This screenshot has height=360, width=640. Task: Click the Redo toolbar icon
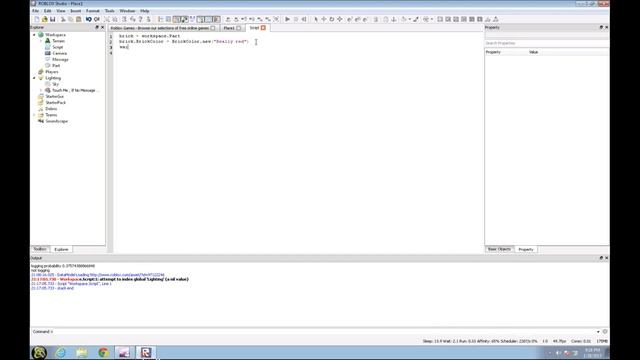pos(97,19)
